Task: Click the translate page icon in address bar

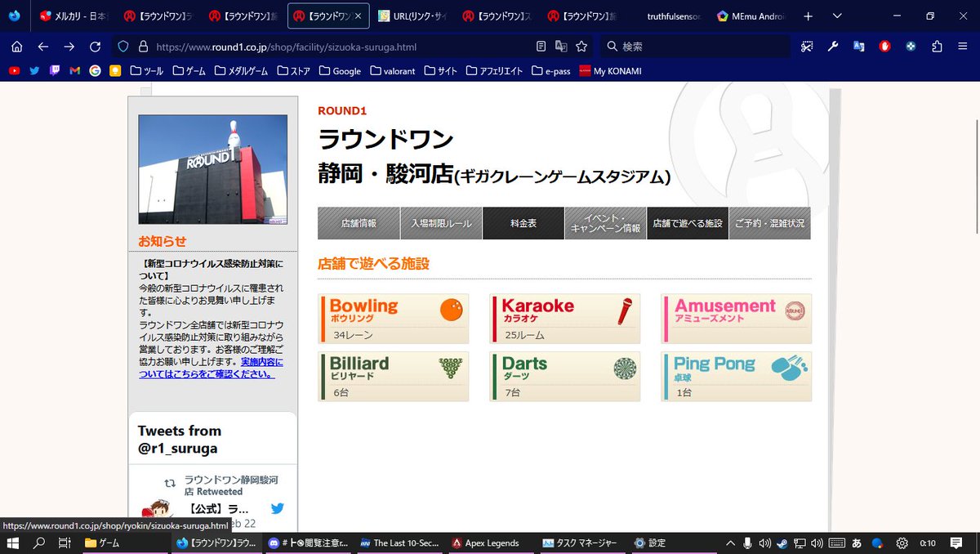Action: point(561,47)
